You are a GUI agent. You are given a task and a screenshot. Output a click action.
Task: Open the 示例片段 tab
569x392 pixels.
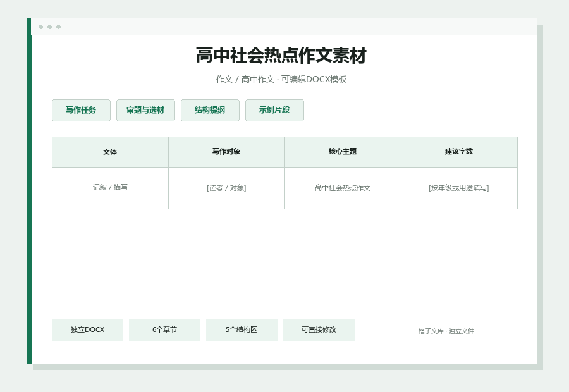click(x=274, y=111)
